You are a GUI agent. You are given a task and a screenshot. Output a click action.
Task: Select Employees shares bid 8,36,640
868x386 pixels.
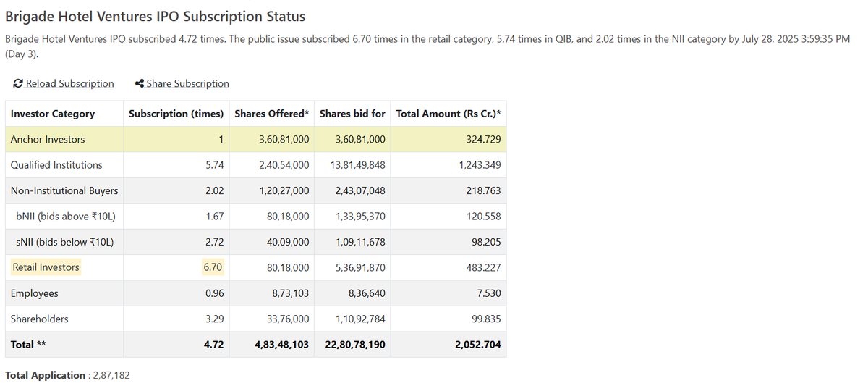coord(367,293)
